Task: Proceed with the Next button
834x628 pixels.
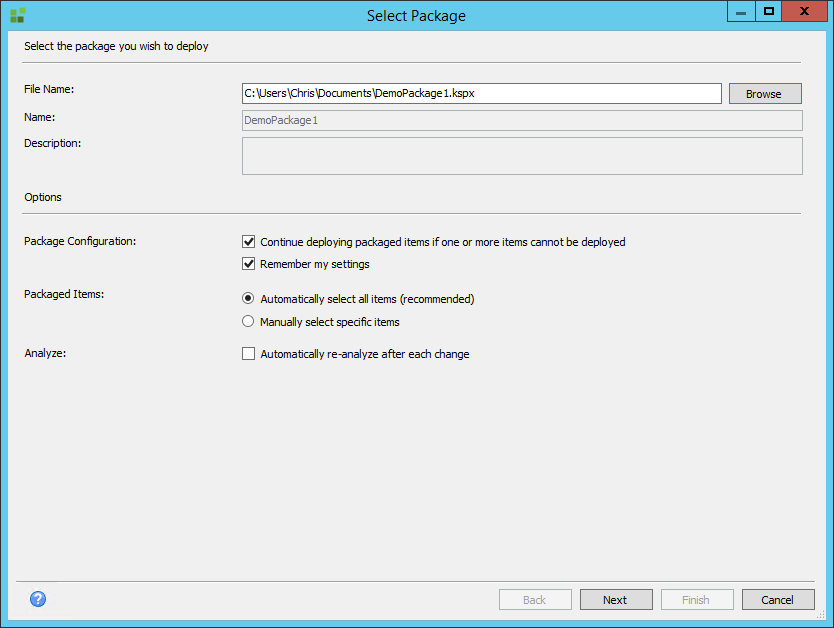Action: point(616,600)
